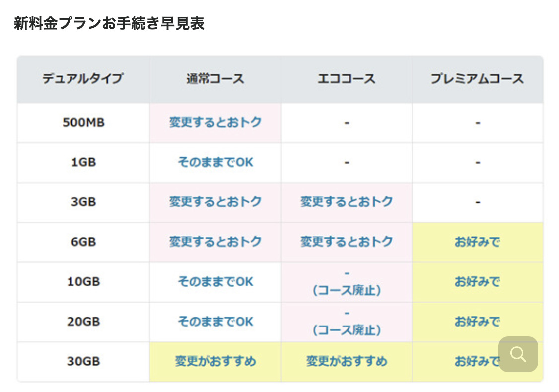Image resolution: width=559 pixels, height=392 pixels.
Task: Click the エココース column header
Action: pyautogui.click(x=346, y=79)
